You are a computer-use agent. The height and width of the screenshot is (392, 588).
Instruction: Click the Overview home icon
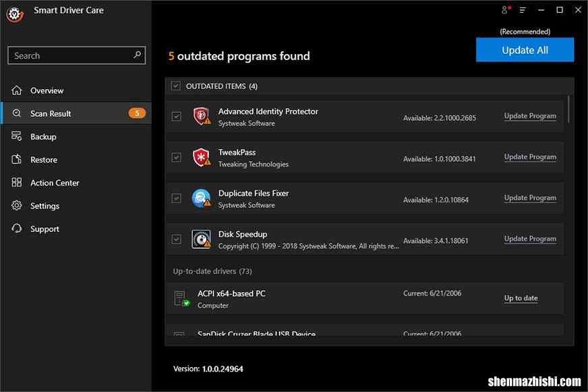tap(16, 90)
